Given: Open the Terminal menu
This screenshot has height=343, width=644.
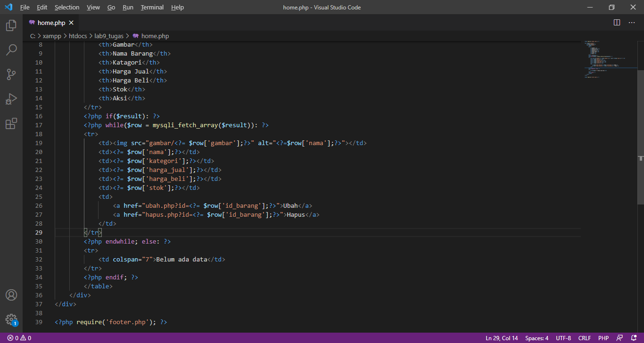Looking at the screenshot, I should pos(152,7).
